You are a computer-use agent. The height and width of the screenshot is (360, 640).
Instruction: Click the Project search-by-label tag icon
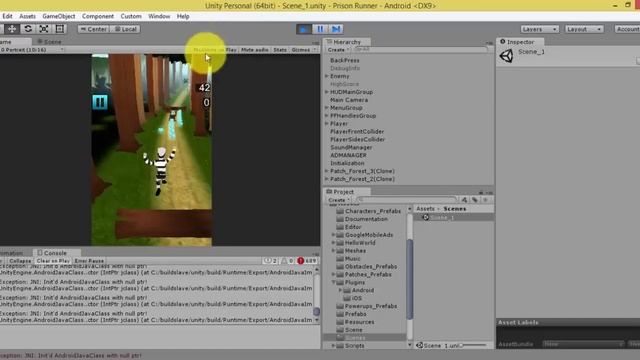coord(475,200)
